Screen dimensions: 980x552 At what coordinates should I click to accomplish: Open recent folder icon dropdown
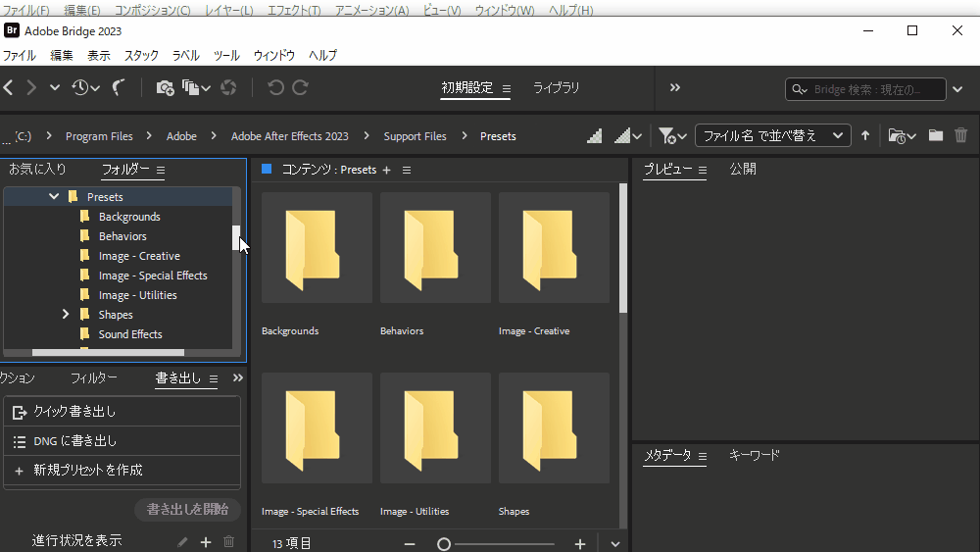[x=902, y=135]
